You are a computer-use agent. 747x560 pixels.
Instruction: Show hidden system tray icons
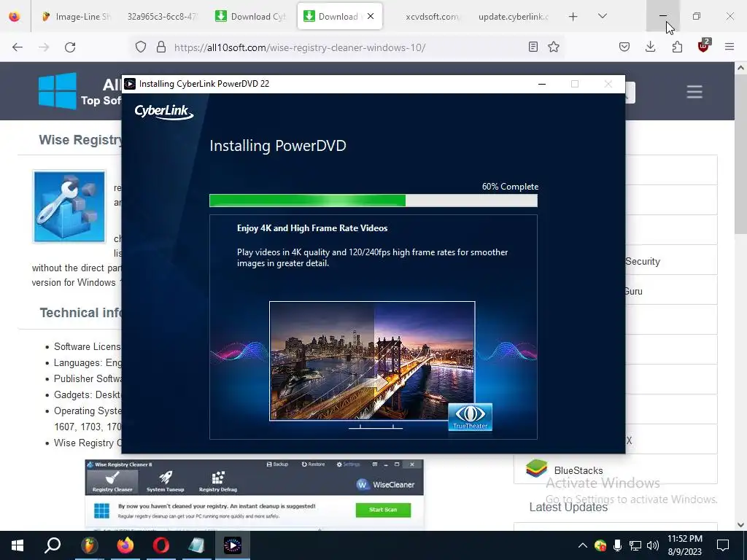click(583, 545)
